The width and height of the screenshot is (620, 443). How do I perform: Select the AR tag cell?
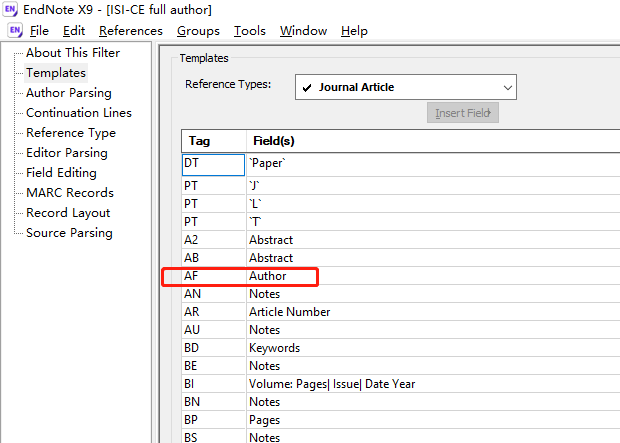coord(214,312)
